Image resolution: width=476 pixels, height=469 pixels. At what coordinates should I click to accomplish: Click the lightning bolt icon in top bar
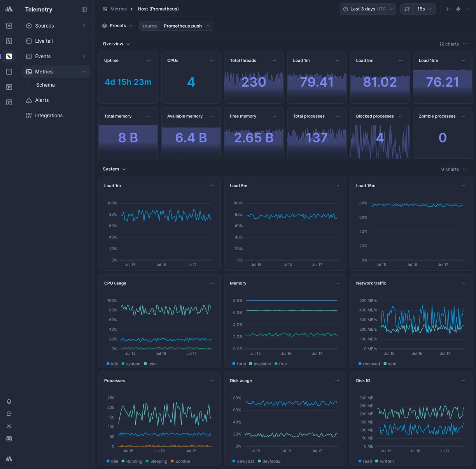[x=458, y=9]
